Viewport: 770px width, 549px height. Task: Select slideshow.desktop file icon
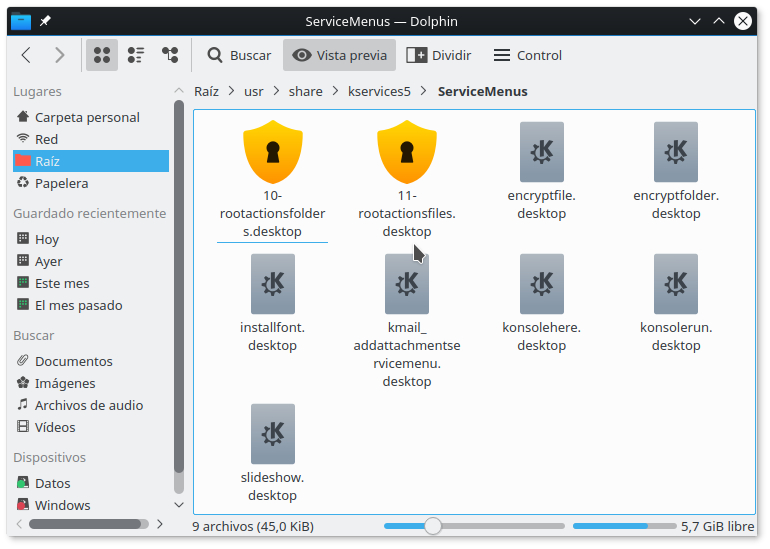(273, 434)
